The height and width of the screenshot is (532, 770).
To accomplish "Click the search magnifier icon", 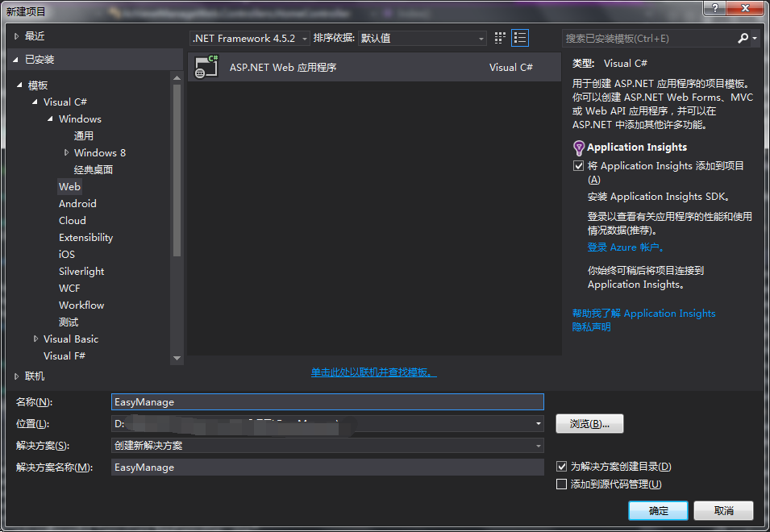I will click(743, 38).
